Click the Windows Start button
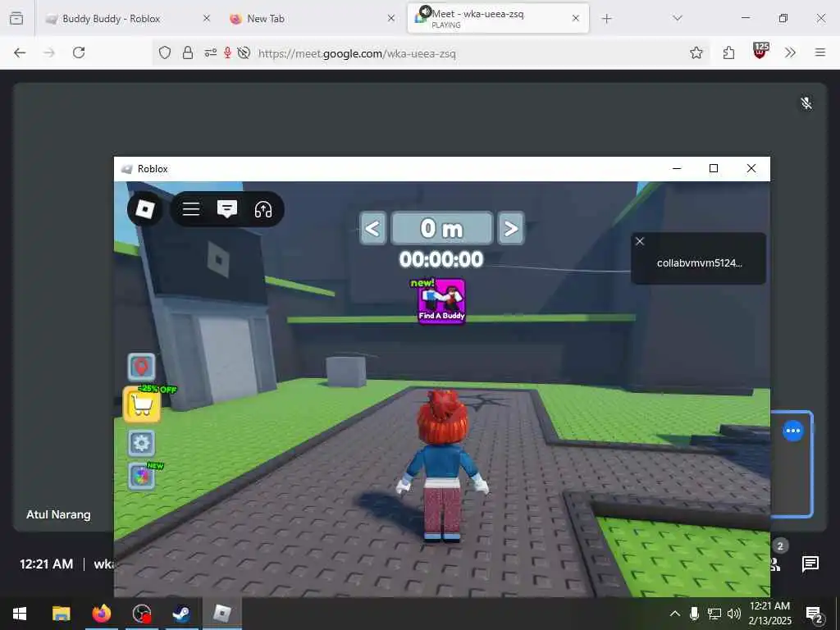Image resolution: width=840 pixels, height=630 pixels. pos(20,614)
